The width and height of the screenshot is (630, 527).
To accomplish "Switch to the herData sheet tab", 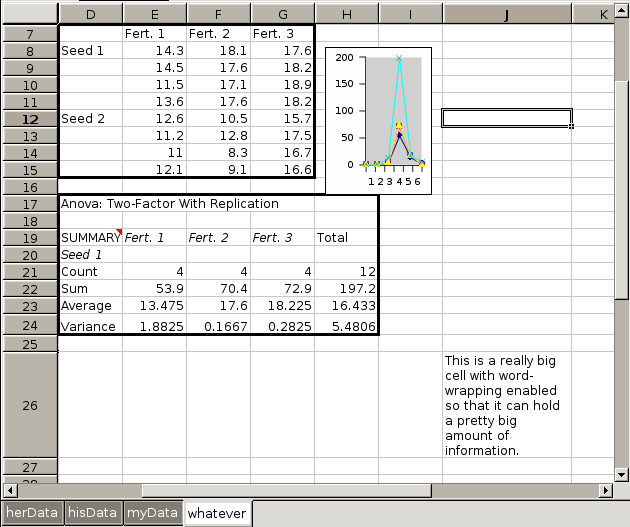I will pyautogui.click(x=31, y=513).
